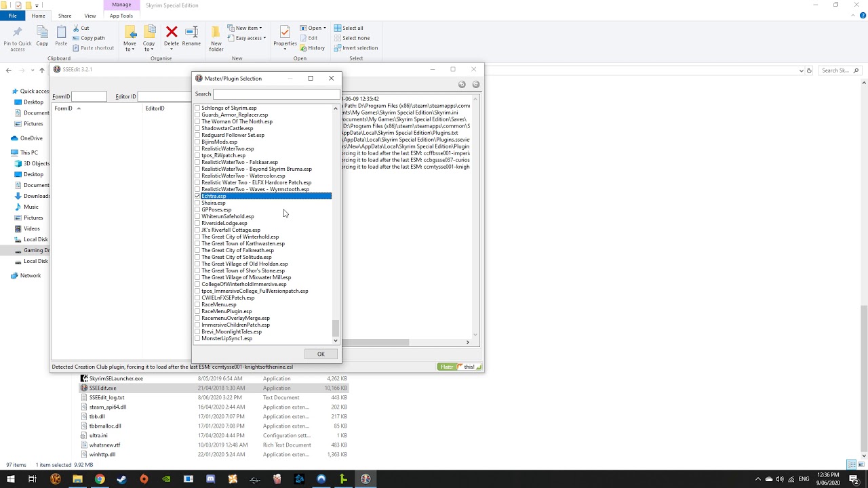
Task: Show hidden system tray icons chevron
Action: click(x=758, y=479)
